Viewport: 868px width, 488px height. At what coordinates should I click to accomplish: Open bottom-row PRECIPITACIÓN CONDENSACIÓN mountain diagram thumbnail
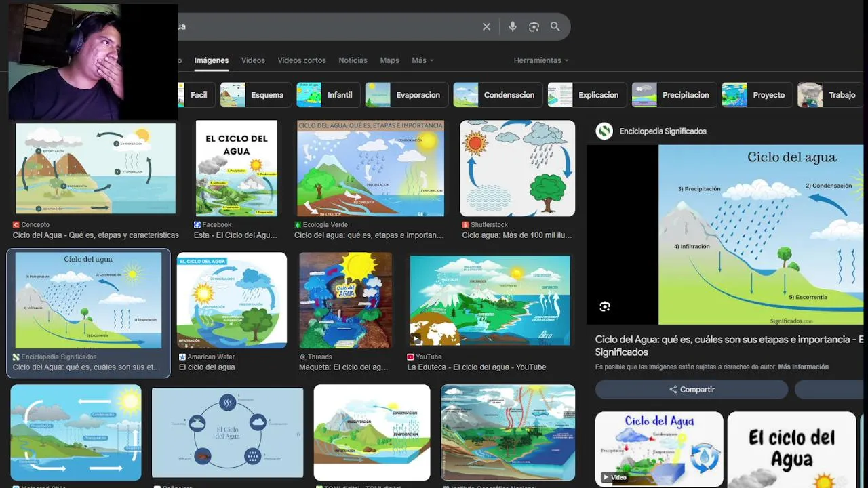pyautogui.click(x=372, y=432)
